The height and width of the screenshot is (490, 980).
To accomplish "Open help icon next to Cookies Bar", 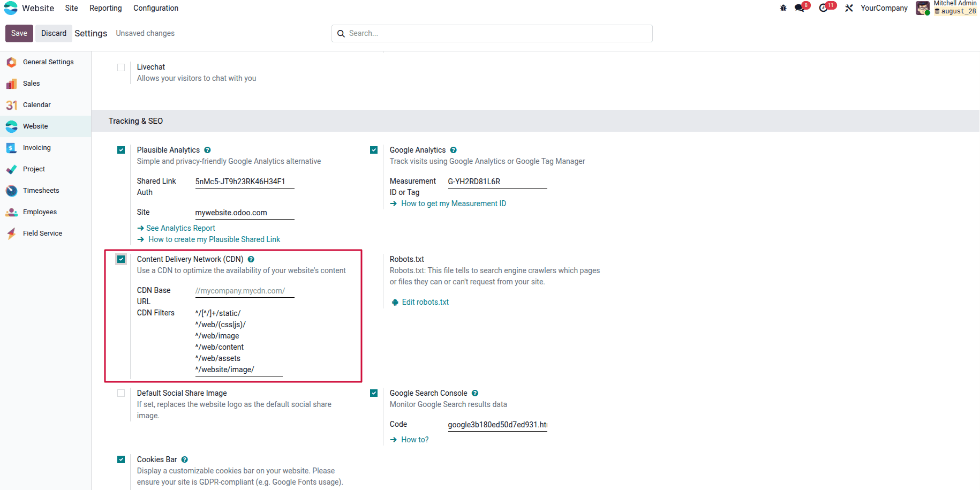I will 184,459.
